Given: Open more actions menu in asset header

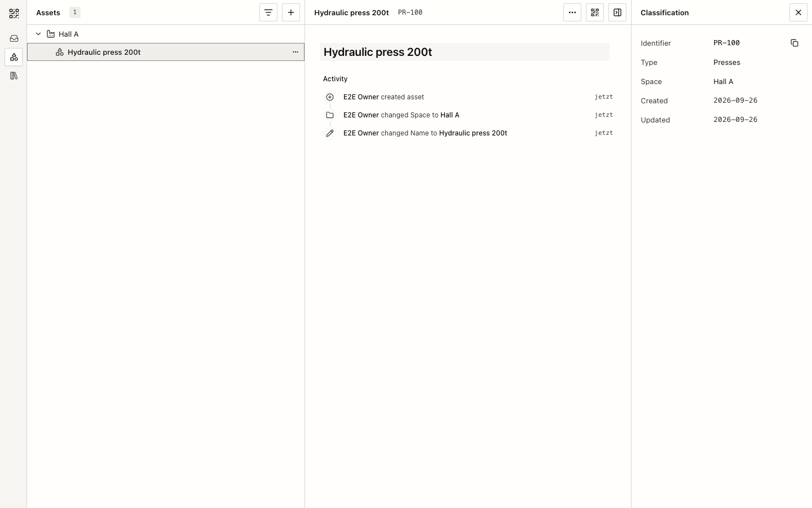Looking at the screenshot, I should point(572,12).
